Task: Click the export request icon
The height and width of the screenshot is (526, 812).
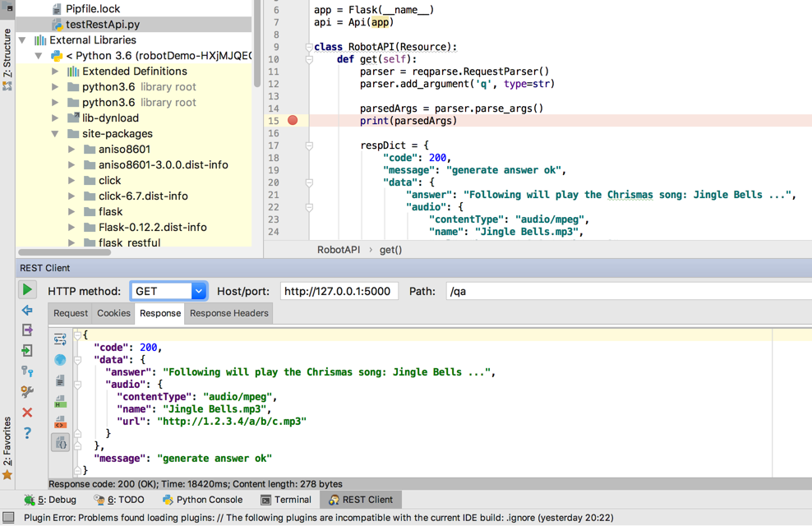Action: click(x=27, y=330)
